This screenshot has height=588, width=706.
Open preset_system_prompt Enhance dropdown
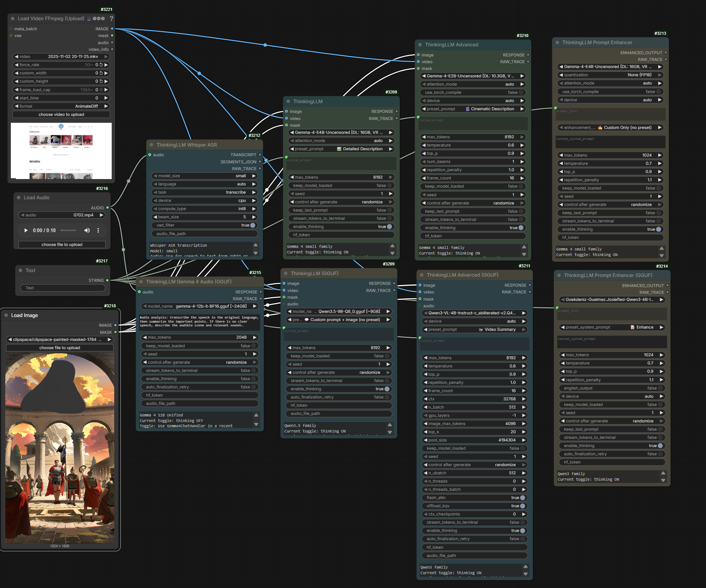pos(612,327)
